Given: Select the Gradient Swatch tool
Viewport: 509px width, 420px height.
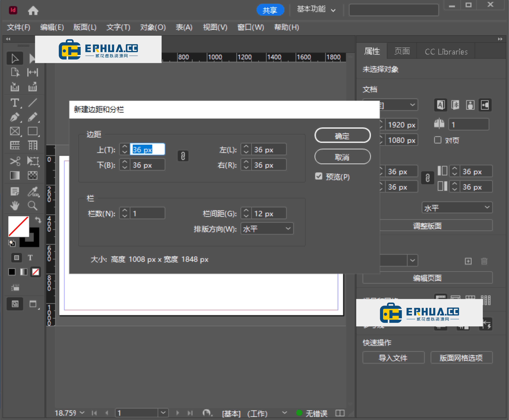Looking at the screenshot, I should (x=15, y=175).
